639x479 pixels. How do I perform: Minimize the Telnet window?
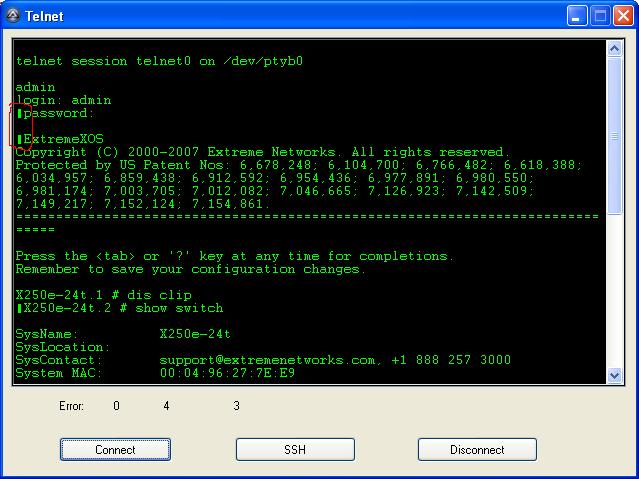(577, 16)
